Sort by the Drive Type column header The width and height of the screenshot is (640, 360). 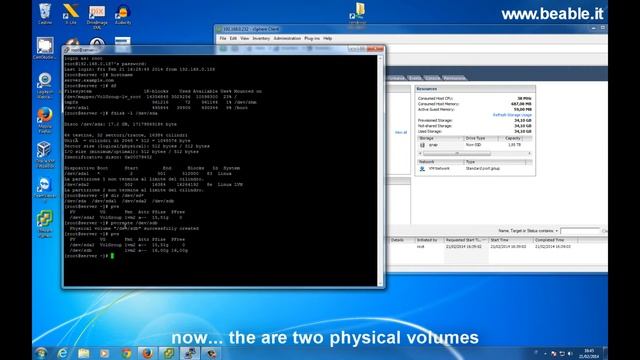tap(481, 138)
